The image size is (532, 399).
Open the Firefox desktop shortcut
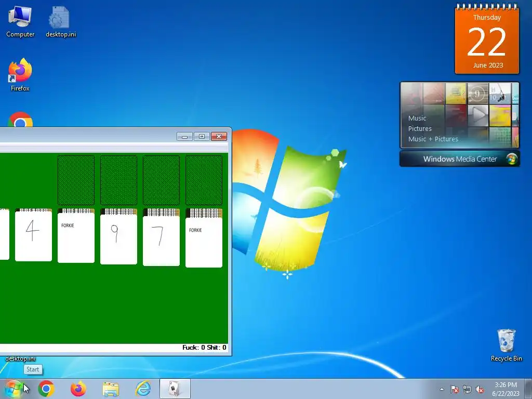(x=20, y=75)
